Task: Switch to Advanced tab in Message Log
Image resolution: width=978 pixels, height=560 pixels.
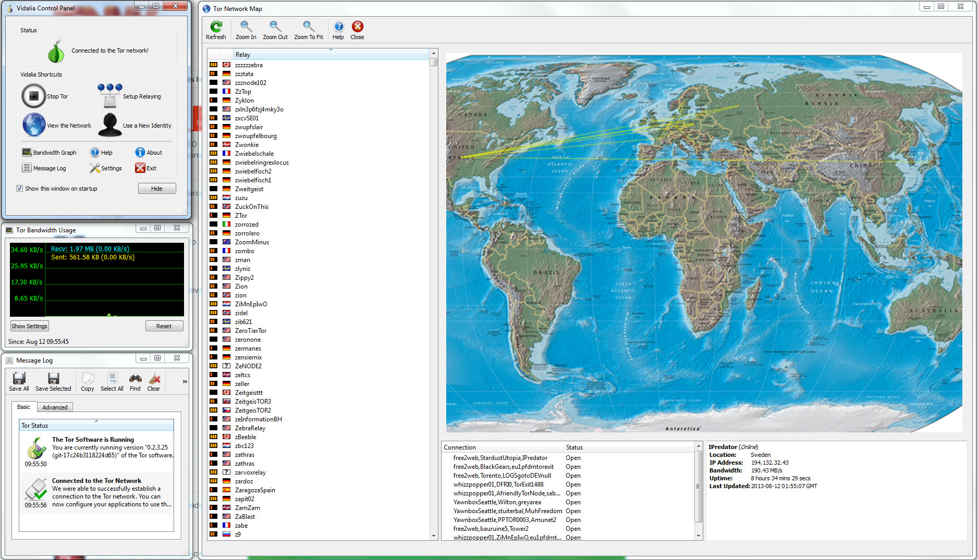Action: tap(55, 407)
